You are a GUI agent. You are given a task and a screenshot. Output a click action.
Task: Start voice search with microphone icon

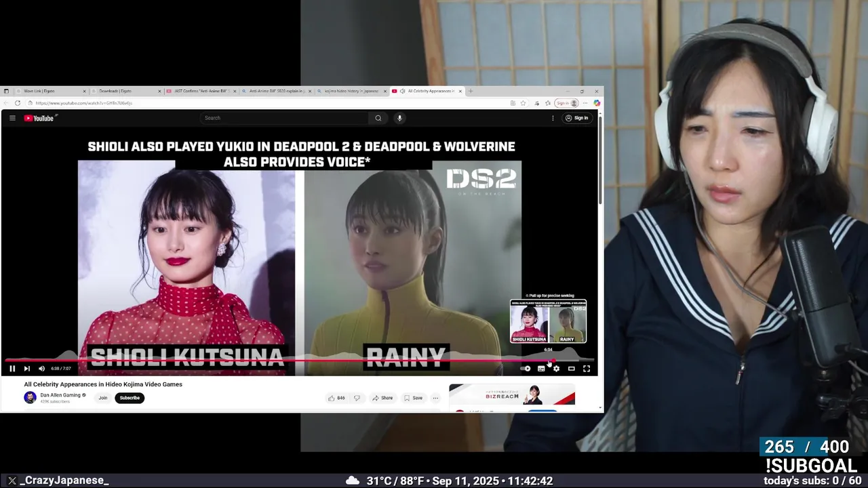pyautogui.click(x=399, y=118)
